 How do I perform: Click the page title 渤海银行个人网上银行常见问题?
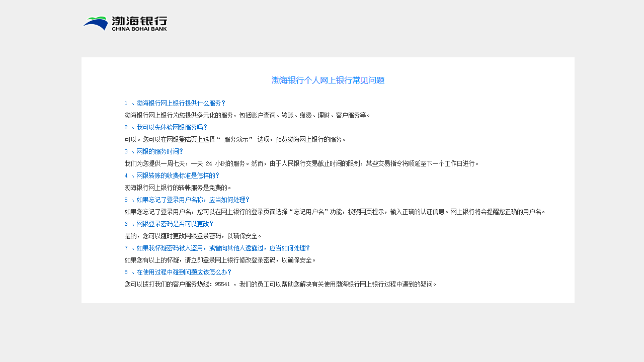pyautogui.click(x=328, y=80)
